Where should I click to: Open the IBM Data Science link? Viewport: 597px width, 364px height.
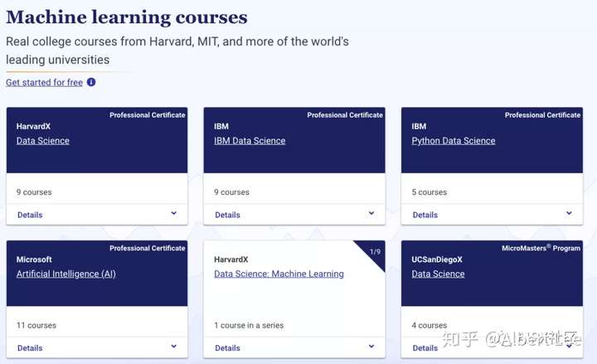click(x=250, y=141)
